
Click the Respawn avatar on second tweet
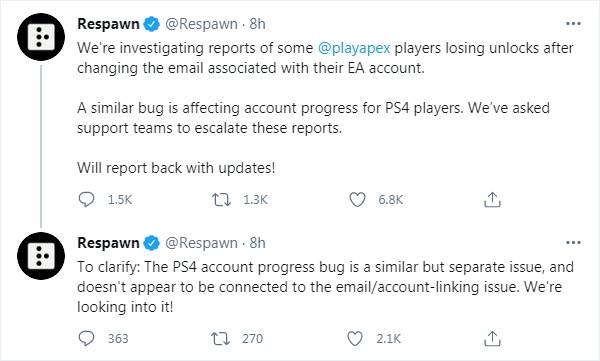(x=41, y=256)
